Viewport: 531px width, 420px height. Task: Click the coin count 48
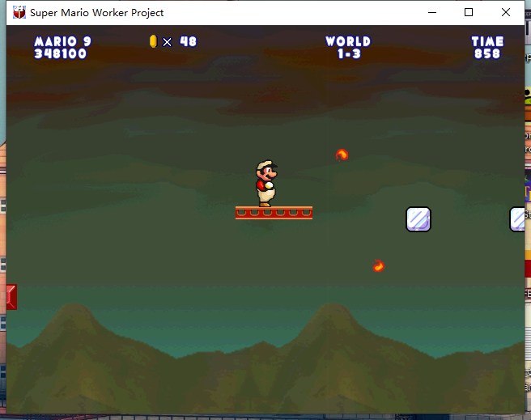point(188,41)
